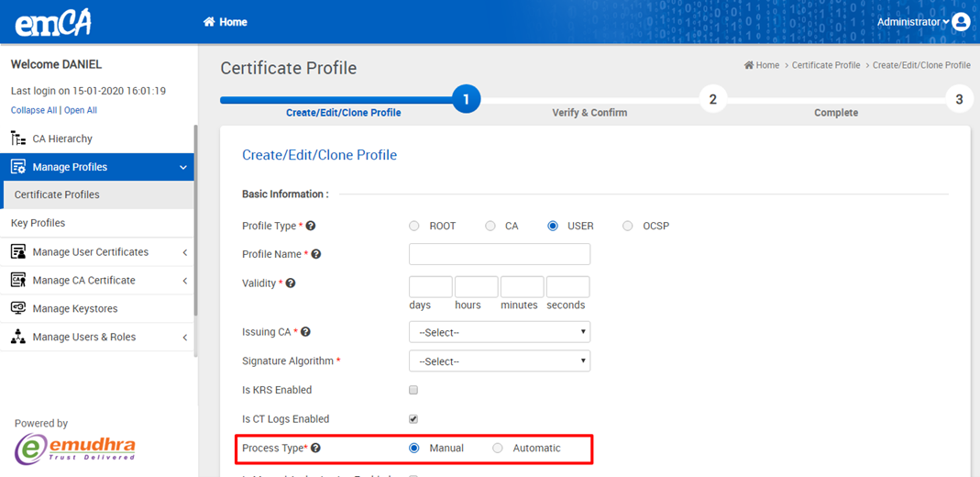Image resolution: width=980 pixels, height=477 pixels.
Task: Click help icon next to Process Type
Action: tap(315, 449)
